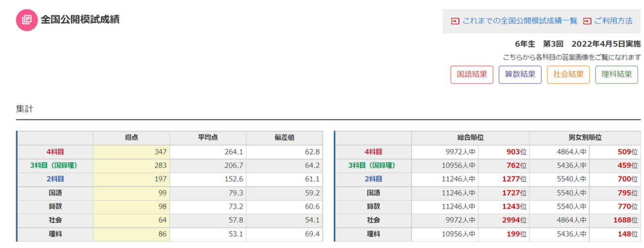Click the red arrow icon before これまでの全国公開模試成績一覧
Screen dimensions: 644x248
tap(455, 21)
